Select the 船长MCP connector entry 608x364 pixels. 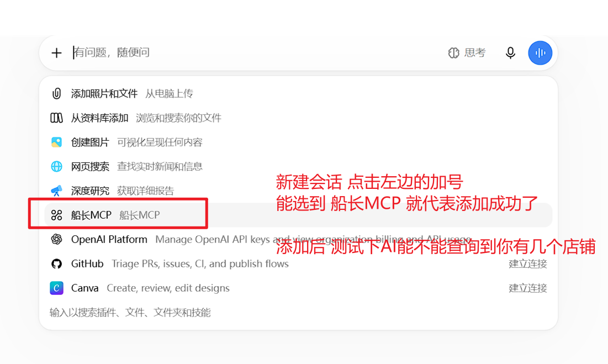point(299,215)
